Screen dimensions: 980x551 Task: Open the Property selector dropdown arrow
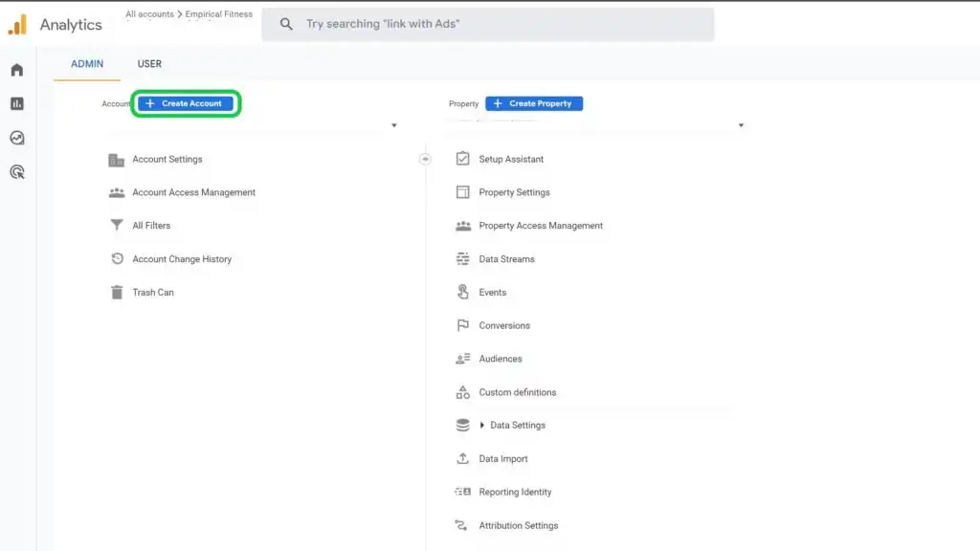tap(741, 125)
